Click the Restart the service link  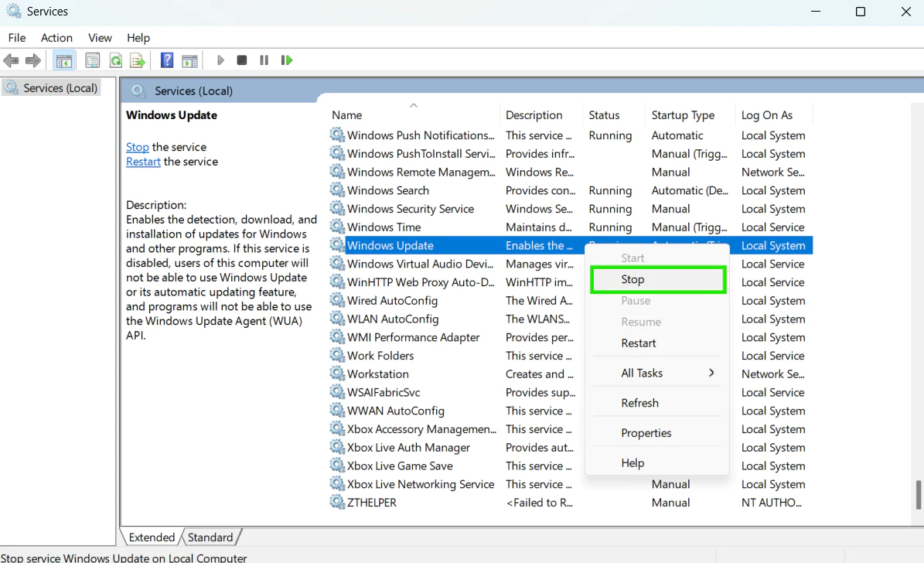[143, 162]
